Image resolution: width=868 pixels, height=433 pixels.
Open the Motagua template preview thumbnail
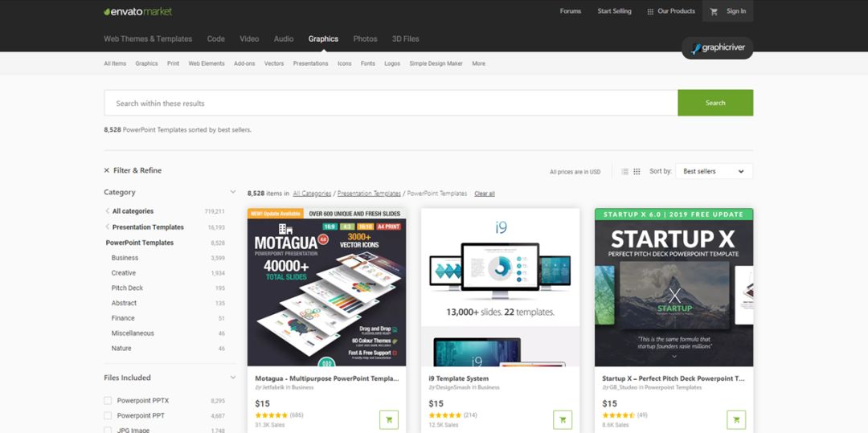[x=326, y=287]
